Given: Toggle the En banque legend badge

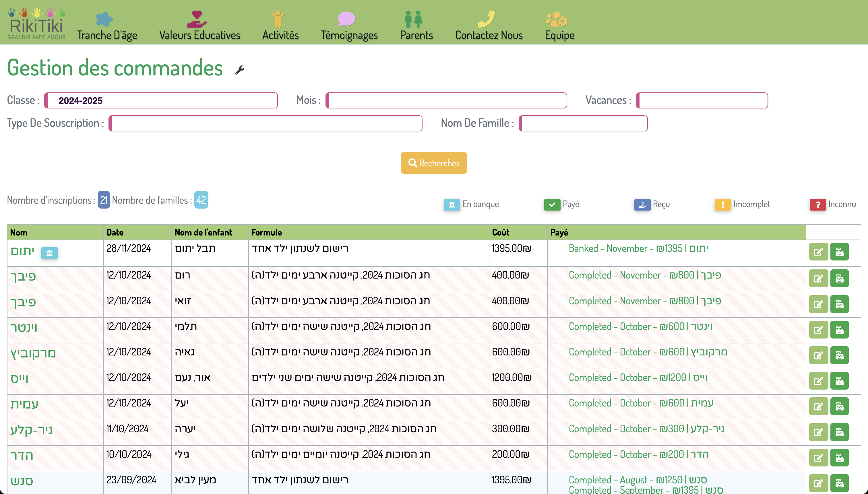Looking at the screenshot, I should 452,205.
